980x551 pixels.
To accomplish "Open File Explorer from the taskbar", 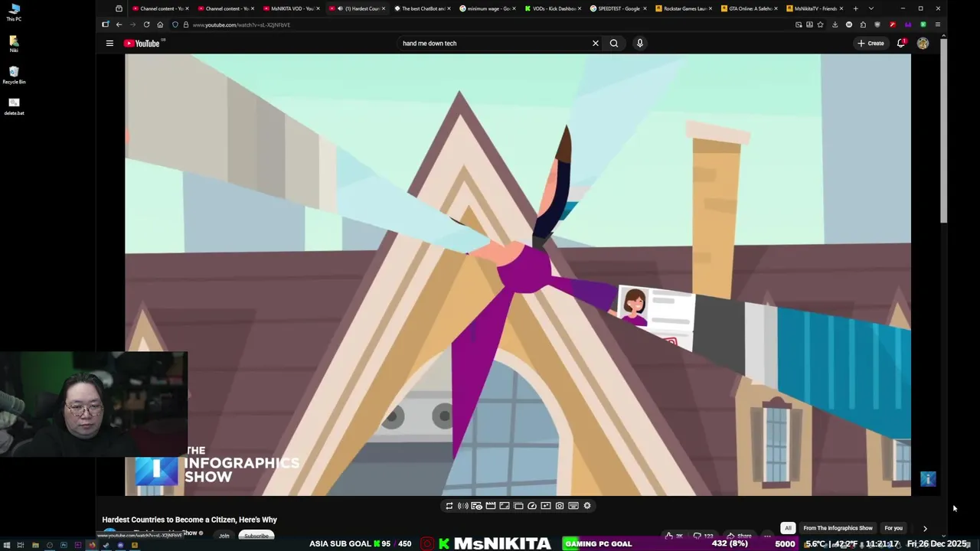I will tap(35, 545).
